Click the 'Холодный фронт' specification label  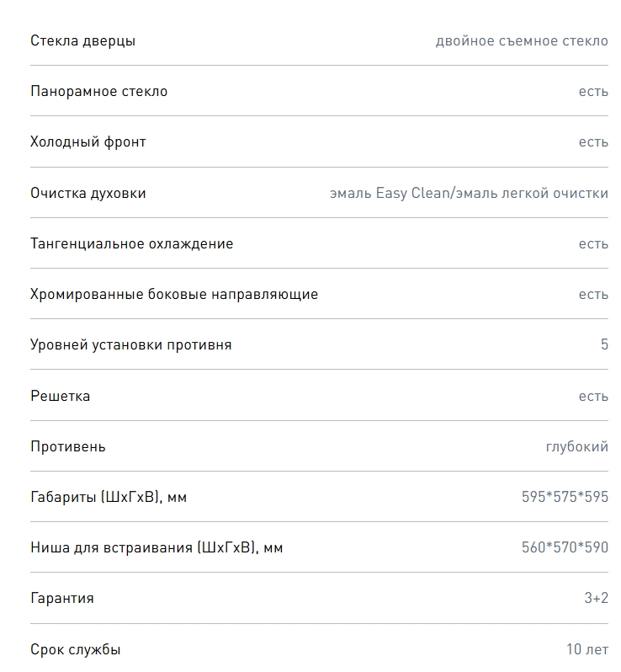[88, 141]
